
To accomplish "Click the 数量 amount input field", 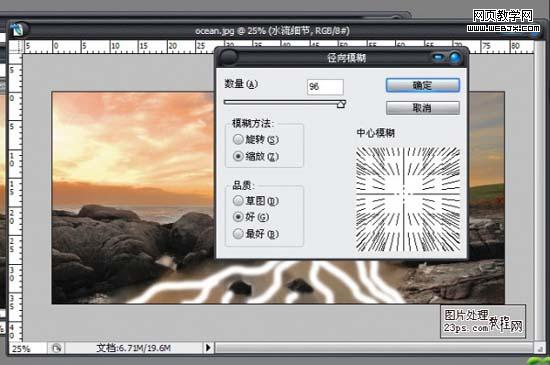I will pyautogui.click(x=325, y=87).
